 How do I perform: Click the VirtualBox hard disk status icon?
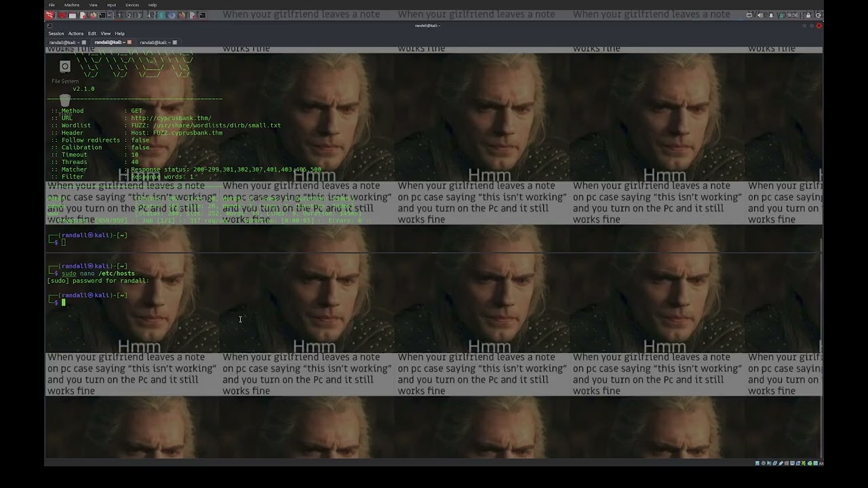(757, 464)
